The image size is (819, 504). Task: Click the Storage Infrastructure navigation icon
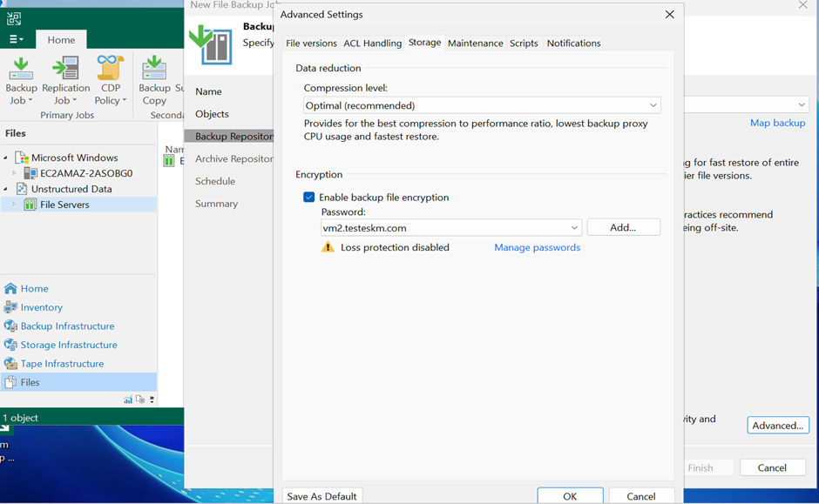10,345
